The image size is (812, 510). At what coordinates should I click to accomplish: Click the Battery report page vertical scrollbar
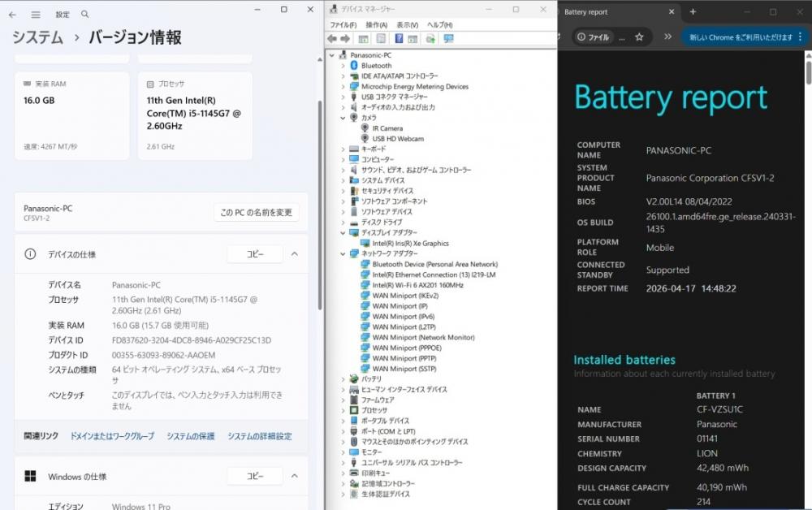point(808,244)
